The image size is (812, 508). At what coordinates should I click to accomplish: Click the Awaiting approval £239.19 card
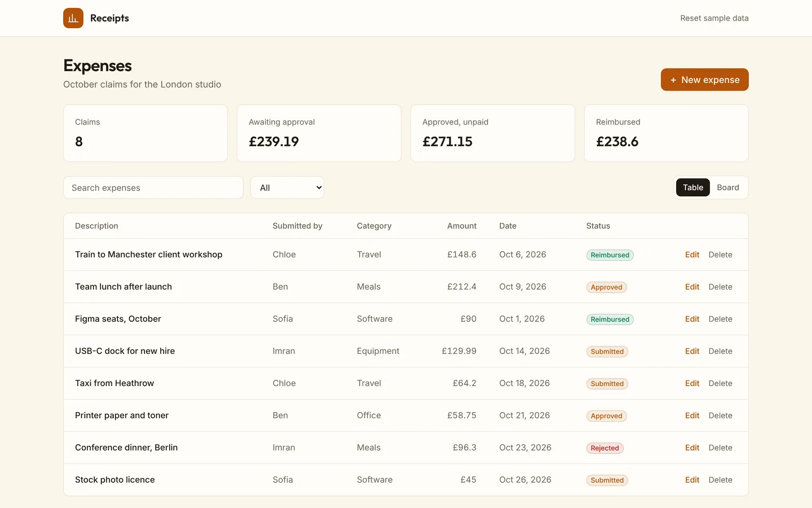point(319,133)
